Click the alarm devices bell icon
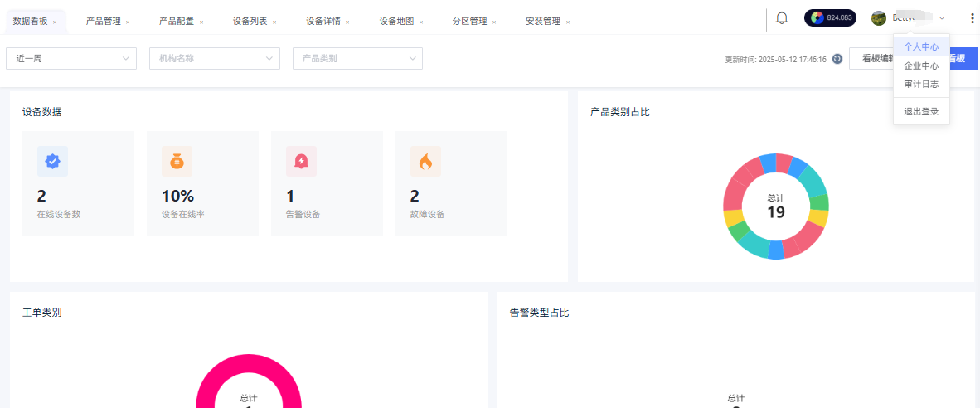Image resolution: width=980 pixels, height=408 pixels. (301, 162)
